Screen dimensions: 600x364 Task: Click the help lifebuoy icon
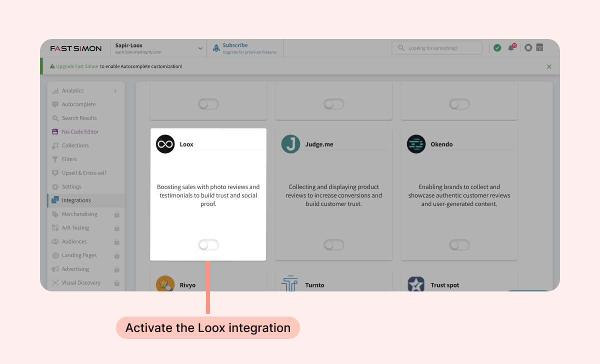[x=528, y=48]
